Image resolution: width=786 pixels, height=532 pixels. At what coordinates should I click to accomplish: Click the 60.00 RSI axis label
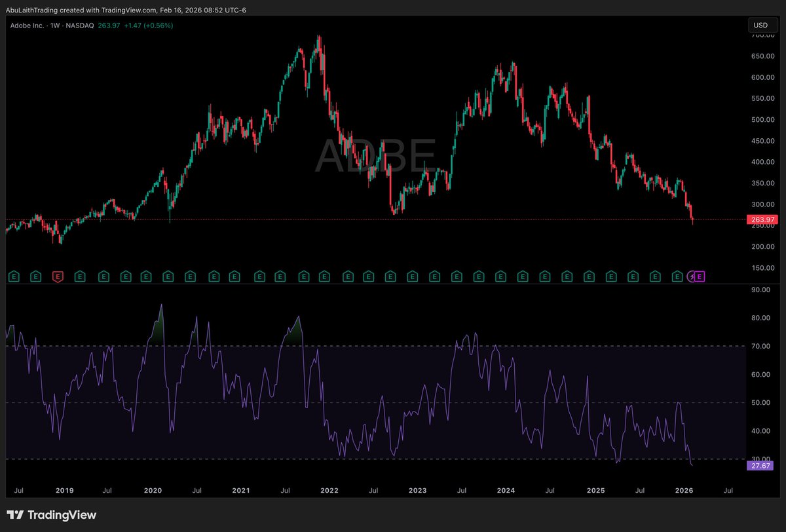point(760,375)
